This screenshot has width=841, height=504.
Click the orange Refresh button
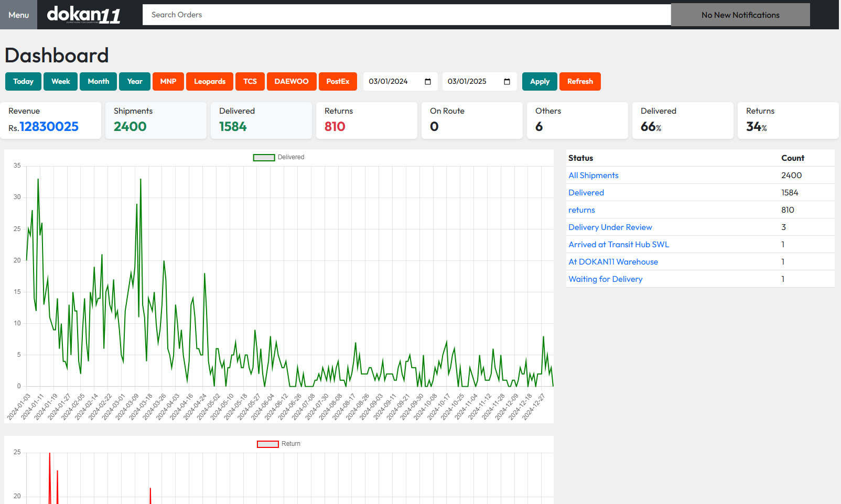580,82
